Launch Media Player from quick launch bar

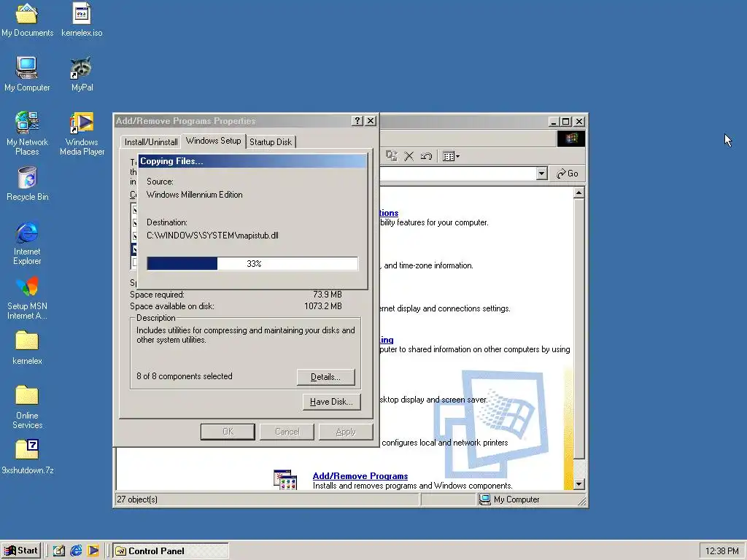93,551
